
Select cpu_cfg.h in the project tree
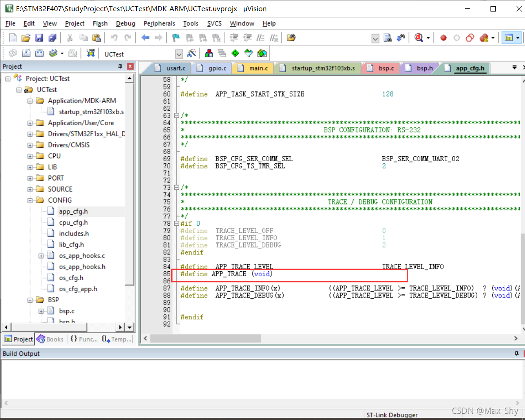pyautogui.click(x=73, y=223)
